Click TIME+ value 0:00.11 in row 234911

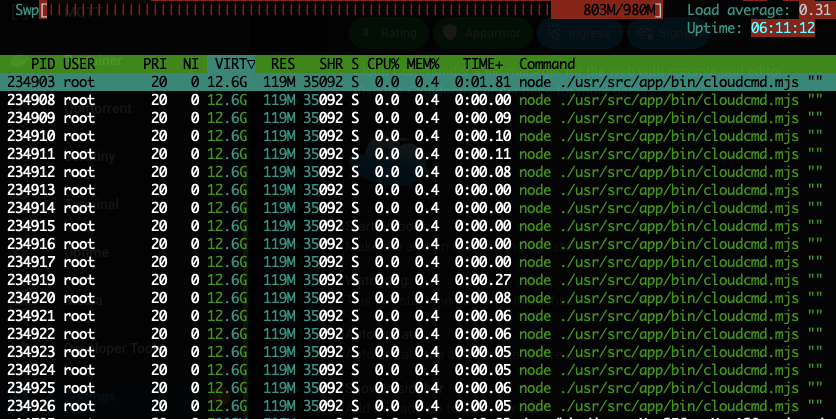tap(483, 154)
